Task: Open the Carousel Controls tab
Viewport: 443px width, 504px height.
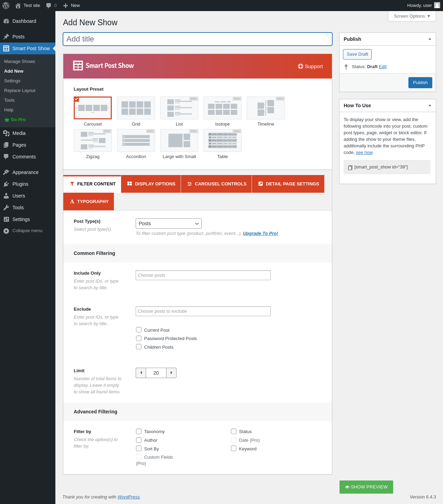Action: [x=217, y=184]
